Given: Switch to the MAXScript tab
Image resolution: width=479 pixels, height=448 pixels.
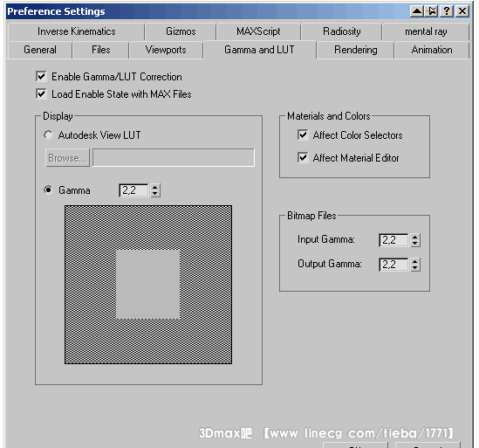Looking at the screenshot, I should pos(258,31).
